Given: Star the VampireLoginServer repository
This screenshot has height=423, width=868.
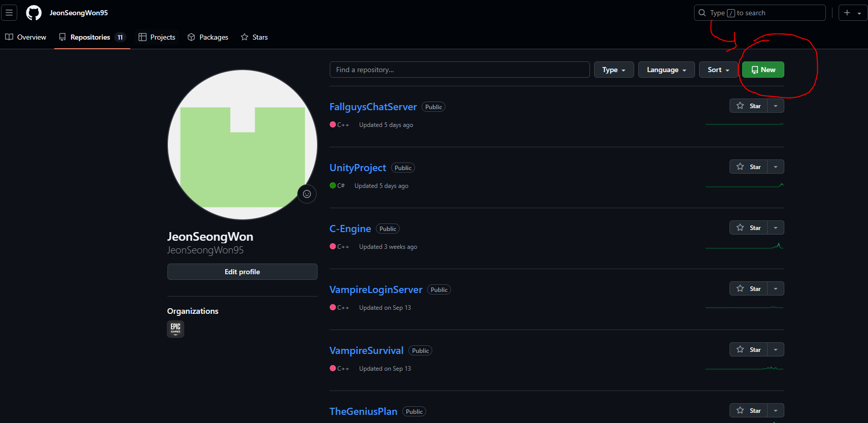Looking at the screenshot, I should point(748,288).
